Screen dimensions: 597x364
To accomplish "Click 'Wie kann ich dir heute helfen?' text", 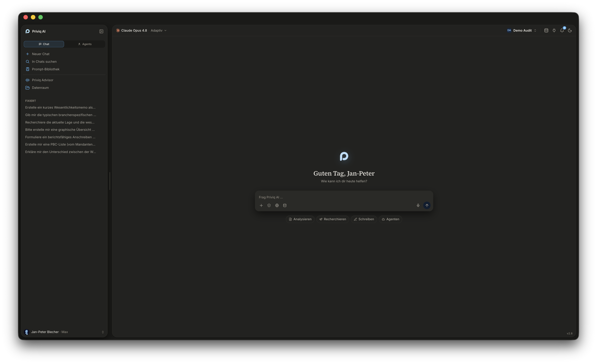I will tap(344, 181).
